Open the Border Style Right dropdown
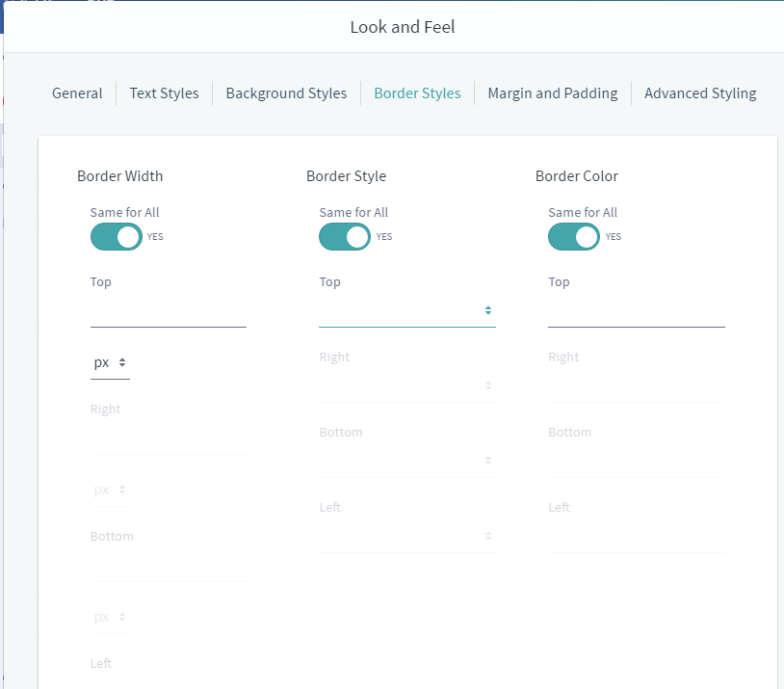This screenshot has width=784, height=689. click(x=407, y=385)
